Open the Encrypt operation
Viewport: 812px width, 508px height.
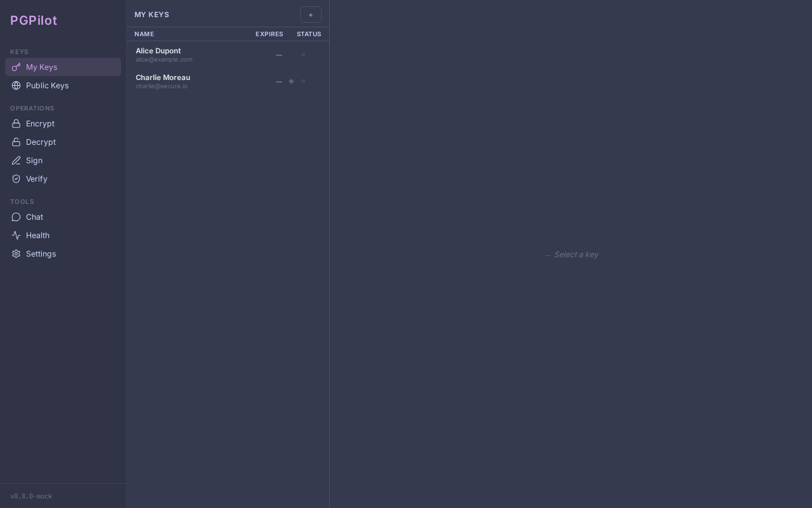click(63, 123)
